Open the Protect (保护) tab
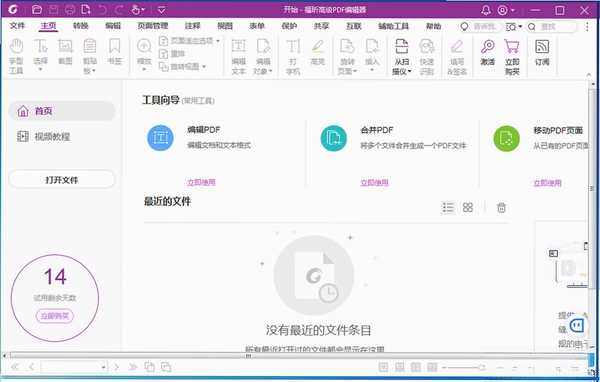 [x=289, y=26]
